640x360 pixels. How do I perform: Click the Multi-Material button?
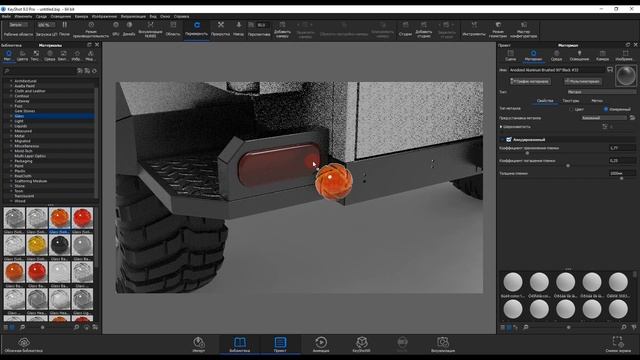582,81
